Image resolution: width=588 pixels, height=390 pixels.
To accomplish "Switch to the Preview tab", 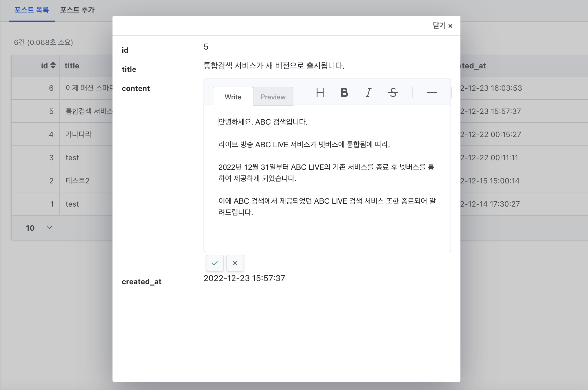I will pos(273,97).
